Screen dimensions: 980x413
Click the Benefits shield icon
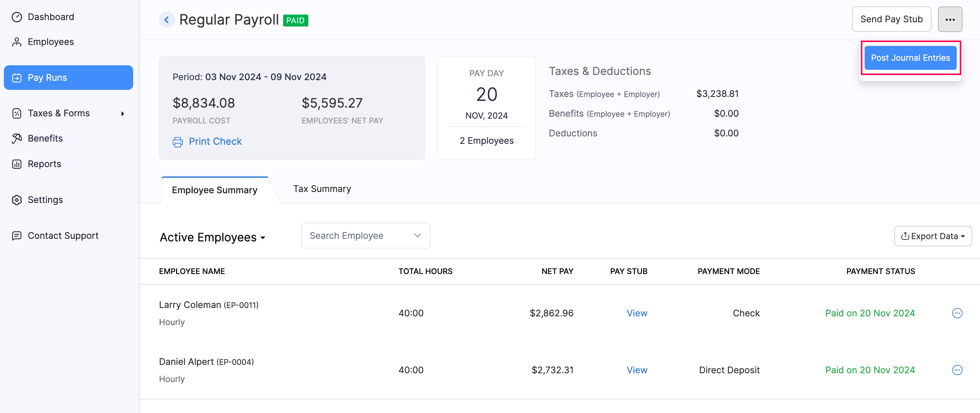point(17,138)
